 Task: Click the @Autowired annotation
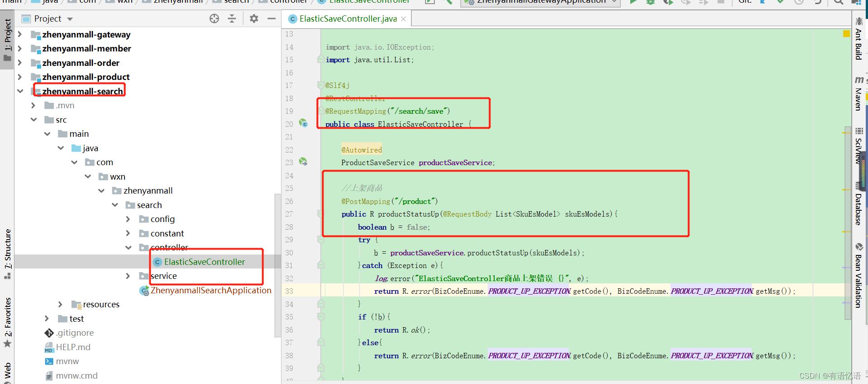(x=362, y=150)
